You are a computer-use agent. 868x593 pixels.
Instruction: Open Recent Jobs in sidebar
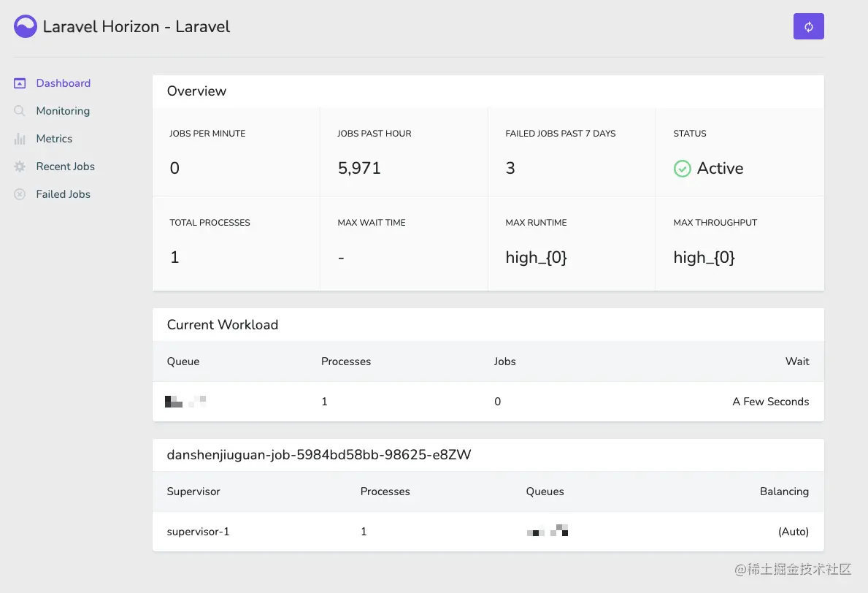65,166
